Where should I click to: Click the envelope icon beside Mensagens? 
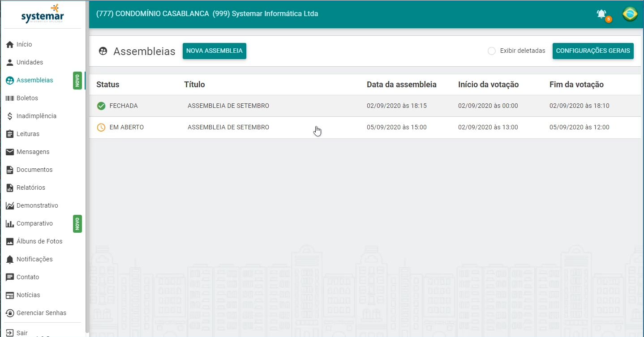(x=10, y=152)
